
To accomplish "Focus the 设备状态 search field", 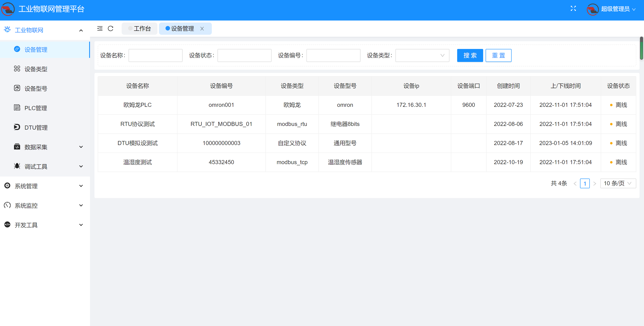I will 245,55.
